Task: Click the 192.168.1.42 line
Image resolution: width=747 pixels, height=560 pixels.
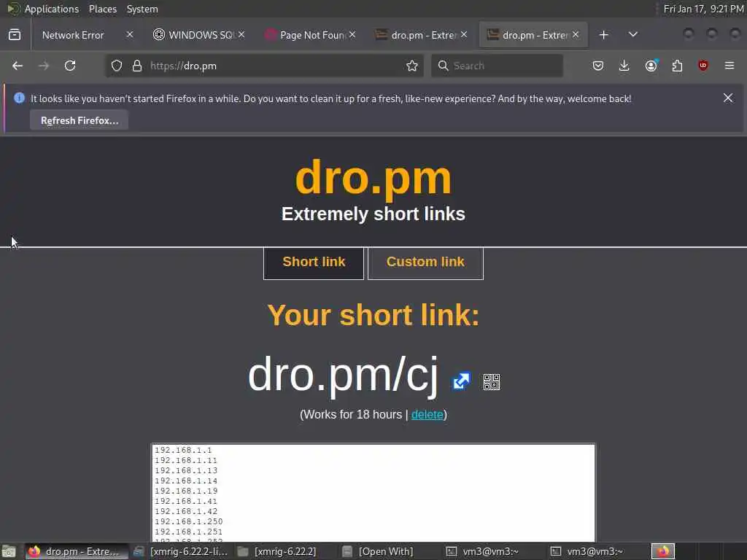Action: point(186,511)
